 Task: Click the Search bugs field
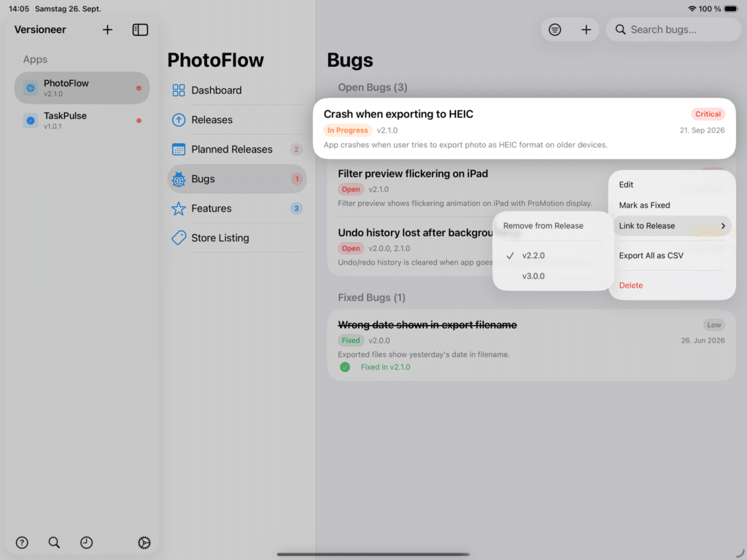click(673, 29)
